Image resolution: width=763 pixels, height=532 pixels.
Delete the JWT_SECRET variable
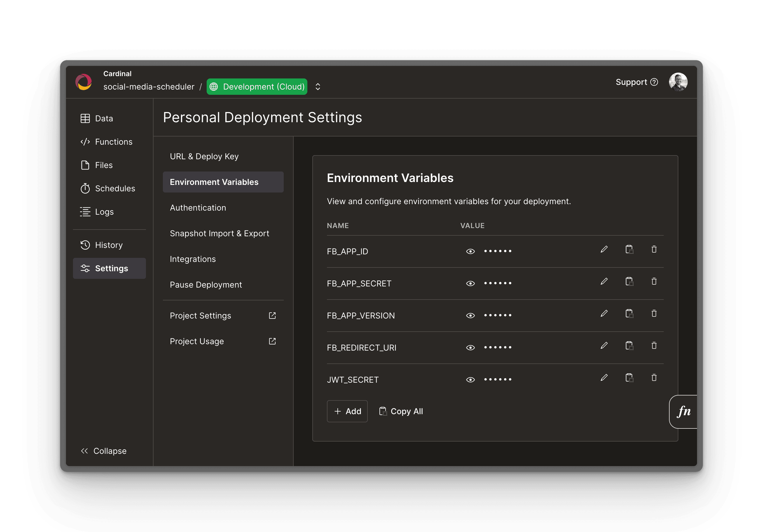click(x=654, y=378)
